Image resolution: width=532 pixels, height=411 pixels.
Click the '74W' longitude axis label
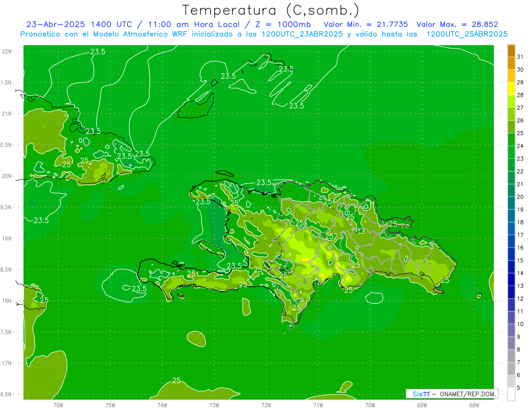[x=162, y=405]
